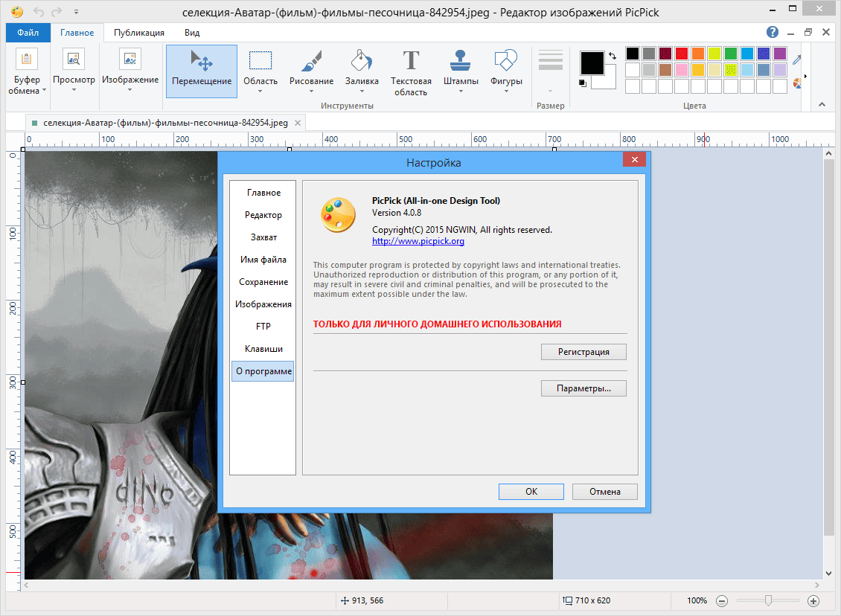Pick the orange color swatch
This screenshot has height=616, width=841.
(x=698, y=54)
